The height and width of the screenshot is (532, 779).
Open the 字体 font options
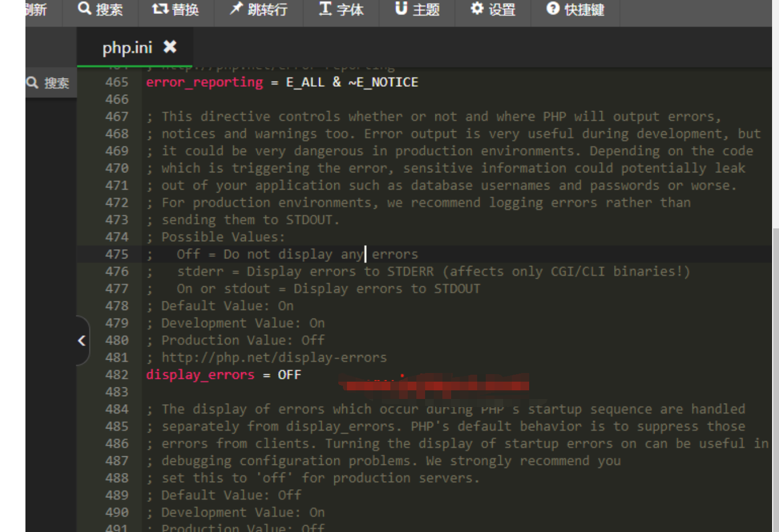341,10
